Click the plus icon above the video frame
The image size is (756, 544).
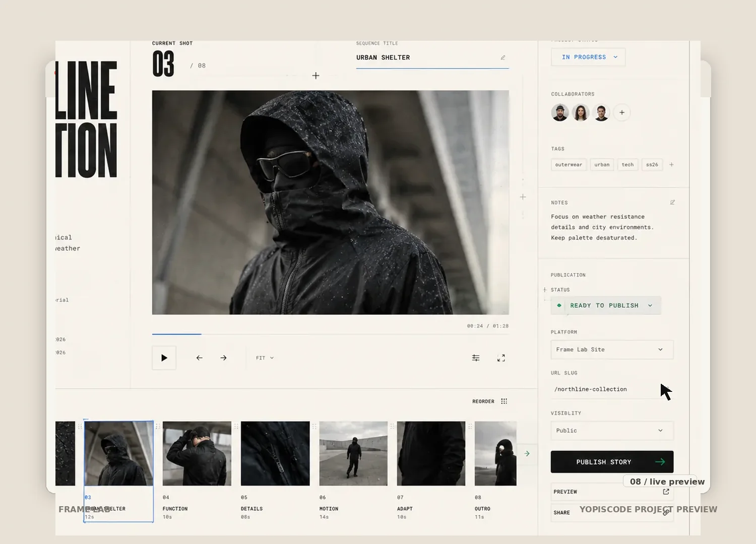pos(316,76)
